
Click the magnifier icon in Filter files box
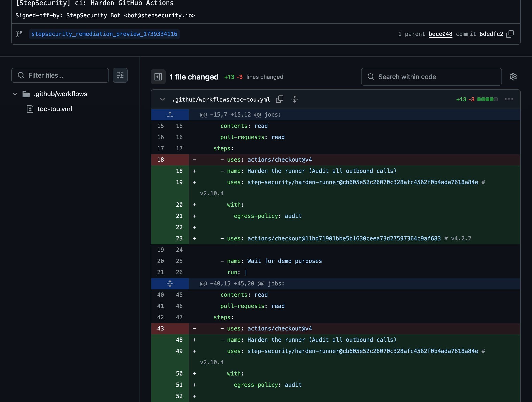coord(21,75)
